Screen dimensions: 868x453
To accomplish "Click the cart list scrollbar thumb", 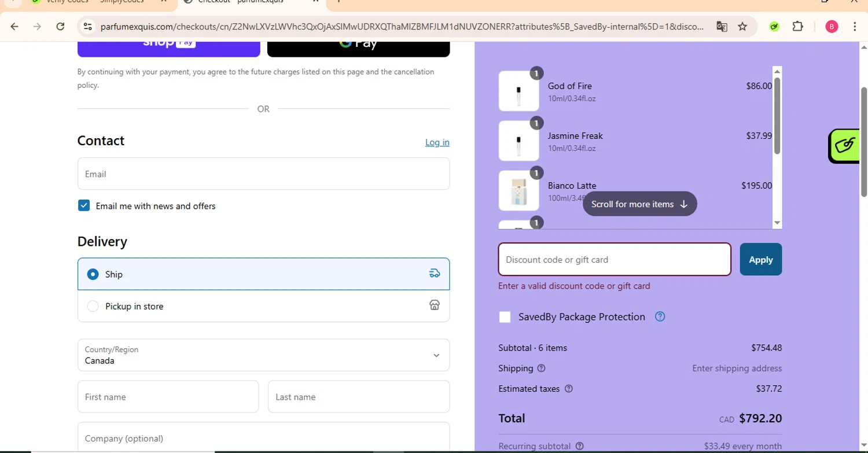I will click(x=777, y=116).
